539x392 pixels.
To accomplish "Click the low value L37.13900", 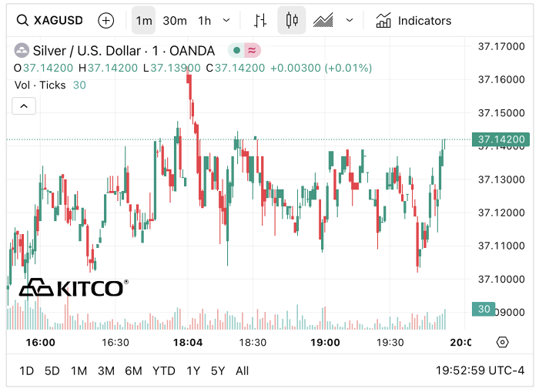I will pos(172,68).
